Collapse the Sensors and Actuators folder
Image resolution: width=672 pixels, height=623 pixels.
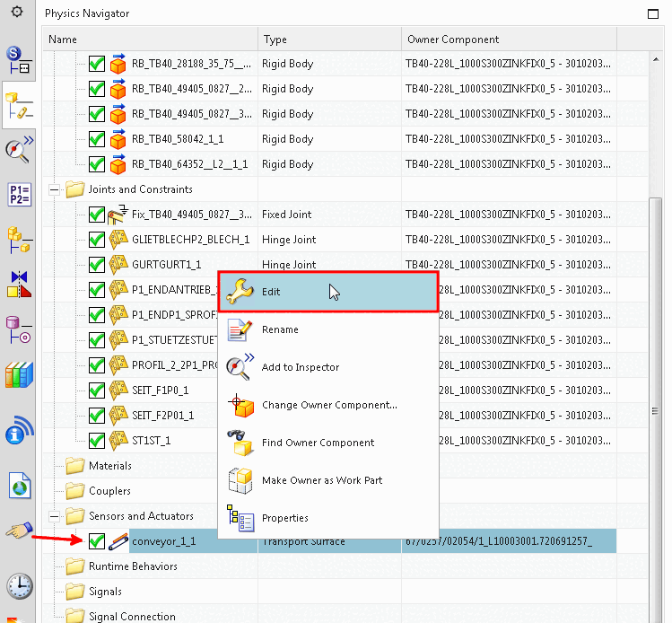tap(54, 516)
